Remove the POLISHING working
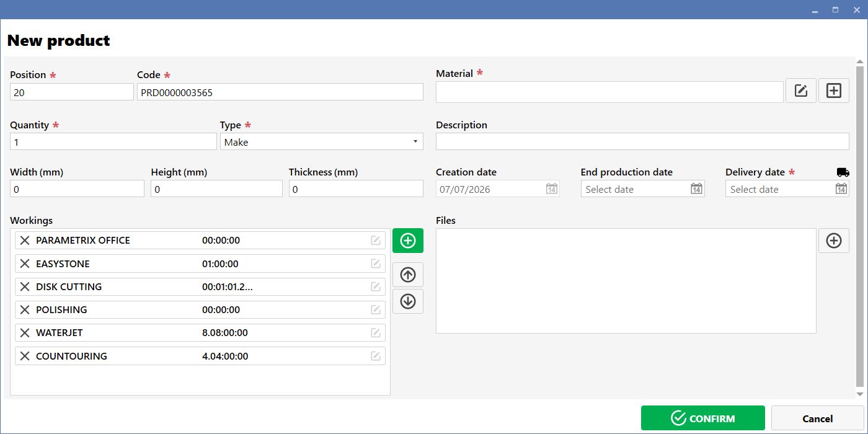Screen dimensions: 868x434 tap(25, 309)
